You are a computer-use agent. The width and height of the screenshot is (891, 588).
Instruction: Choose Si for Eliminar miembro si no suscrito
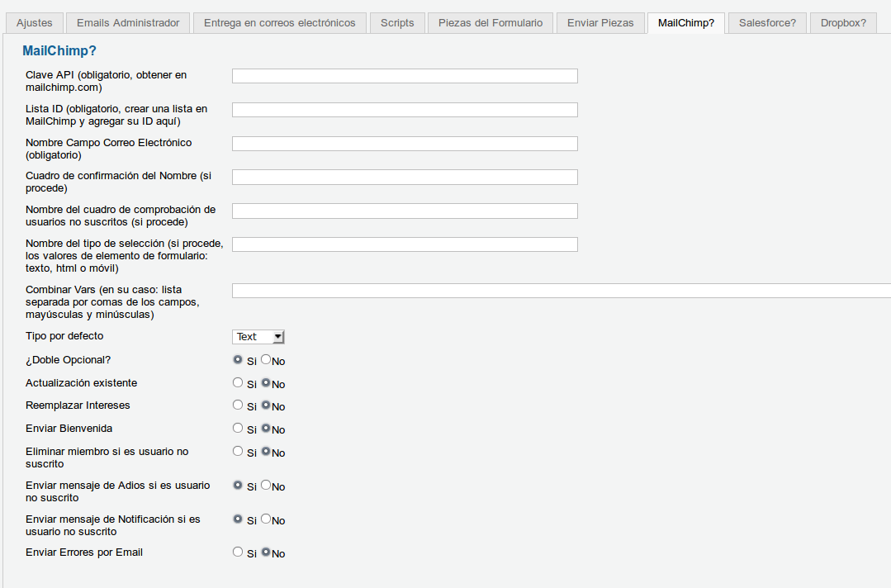pyautogui.click(x=238, y=451)
